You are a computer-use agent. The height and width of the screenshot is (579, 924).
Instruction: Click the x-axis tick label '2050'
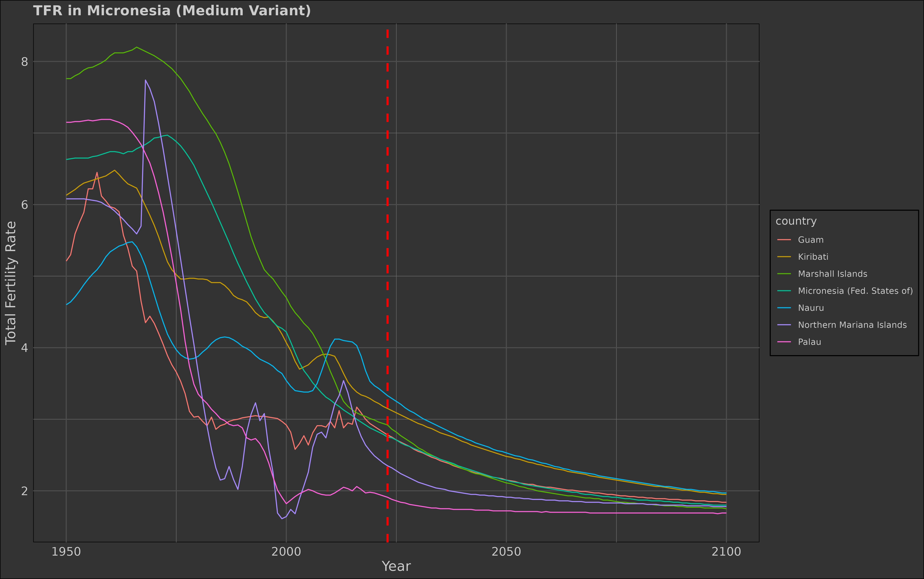506,552
